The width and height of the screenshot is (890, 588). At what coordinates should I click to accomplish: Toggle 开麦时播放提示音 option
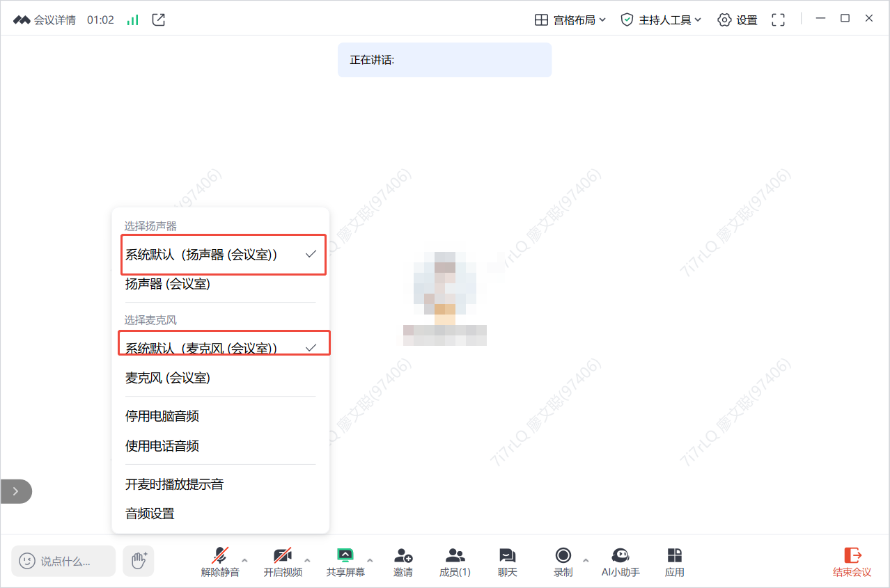[x=174, y=484]
